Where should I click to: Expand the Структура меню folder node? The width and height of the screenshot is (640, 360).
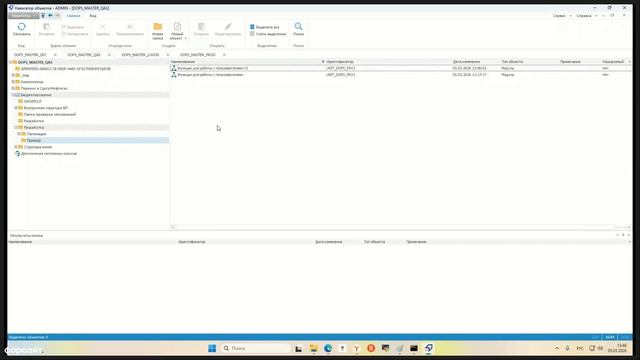pos(16,147)
